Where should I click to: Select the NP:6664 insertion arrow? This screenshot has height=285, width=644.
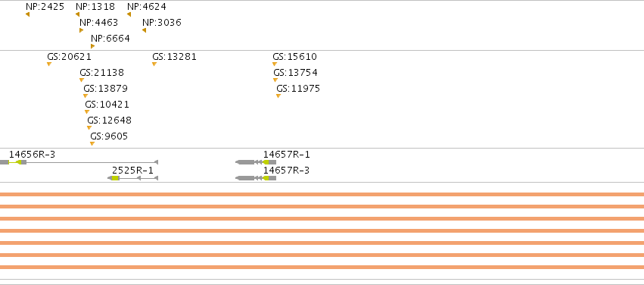[x=93, y=46]
